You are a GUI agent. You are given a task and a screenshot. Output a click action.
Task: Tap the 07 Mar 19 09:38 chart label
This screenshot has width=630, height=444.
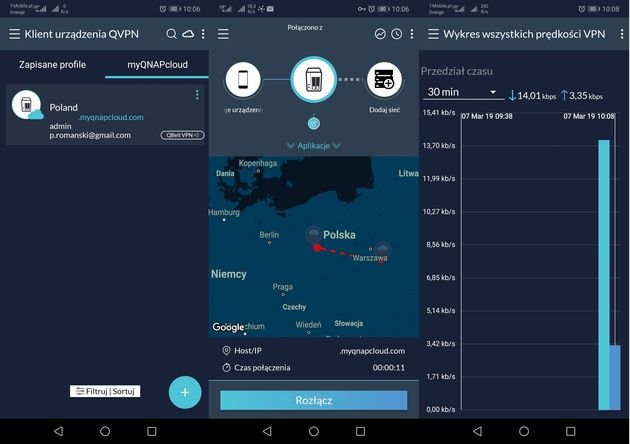point(487,117)
